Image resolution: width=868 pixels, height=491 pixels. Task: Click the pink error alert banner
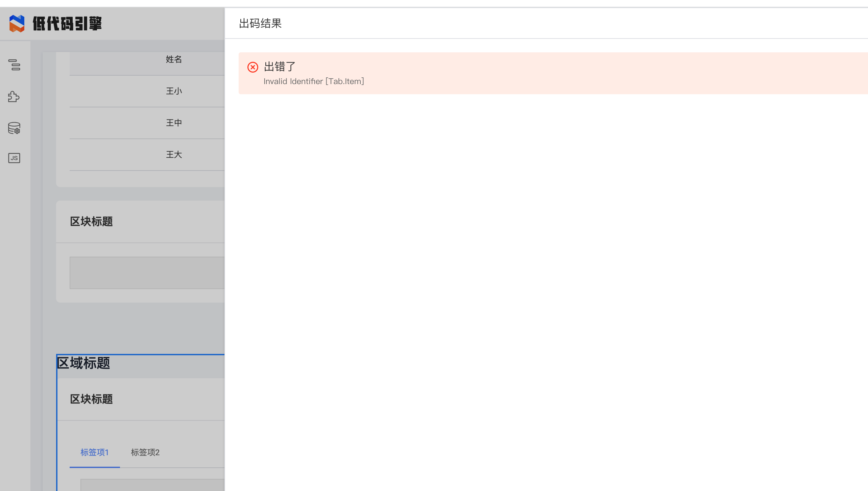click(x=541, y=73)
